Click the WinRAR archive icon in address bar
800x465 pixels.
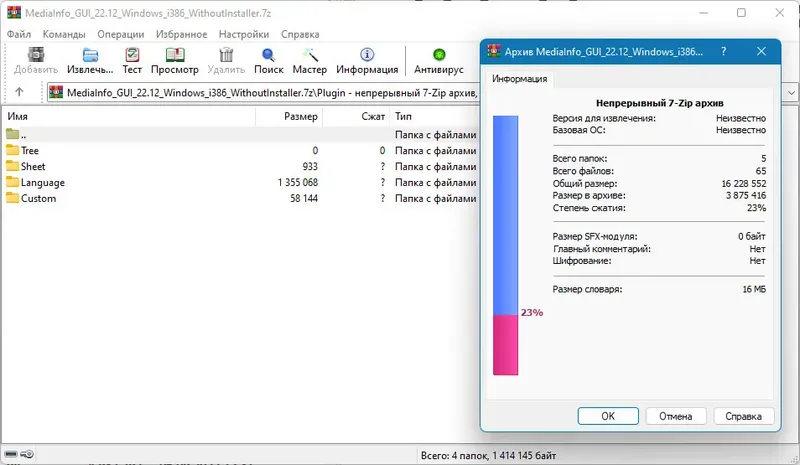pyautogui.click(x=56, y=92)
